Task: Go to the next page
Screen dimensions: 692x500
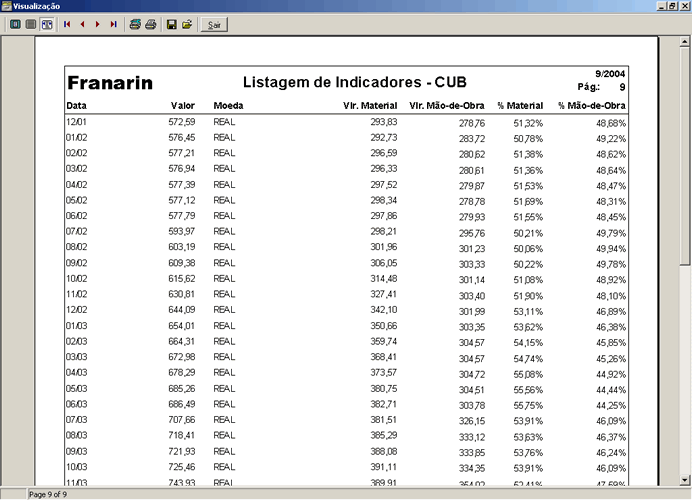Action: (98, 24)
